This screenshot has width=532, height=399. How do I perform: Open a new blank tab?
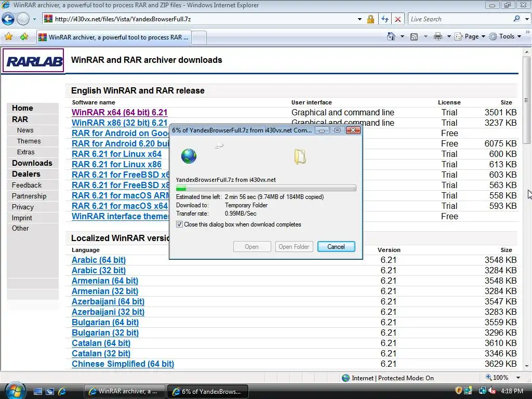(x=199, y=37)
